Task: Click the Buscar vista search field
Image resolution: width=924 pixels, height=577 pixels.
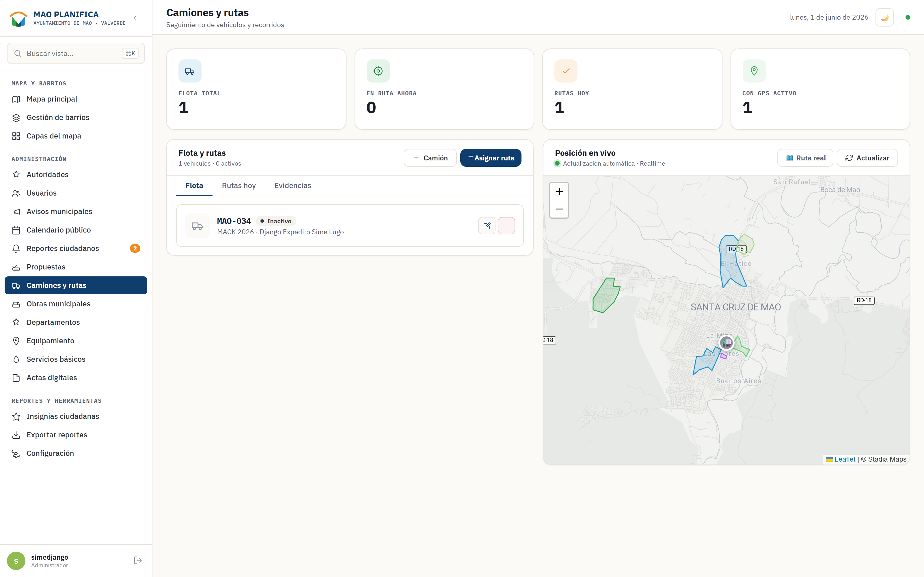Action: [x=76, y=53]
